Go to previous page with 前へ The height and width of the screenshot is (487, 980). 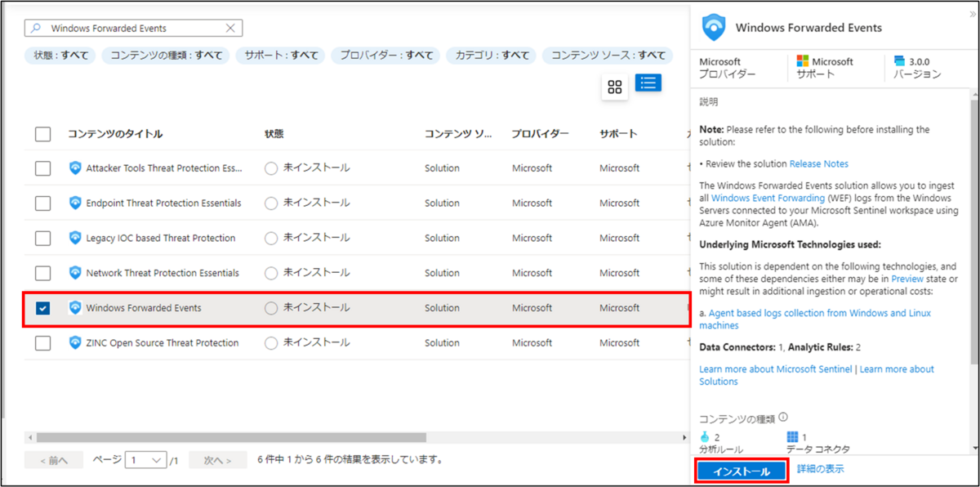[53, 460]
